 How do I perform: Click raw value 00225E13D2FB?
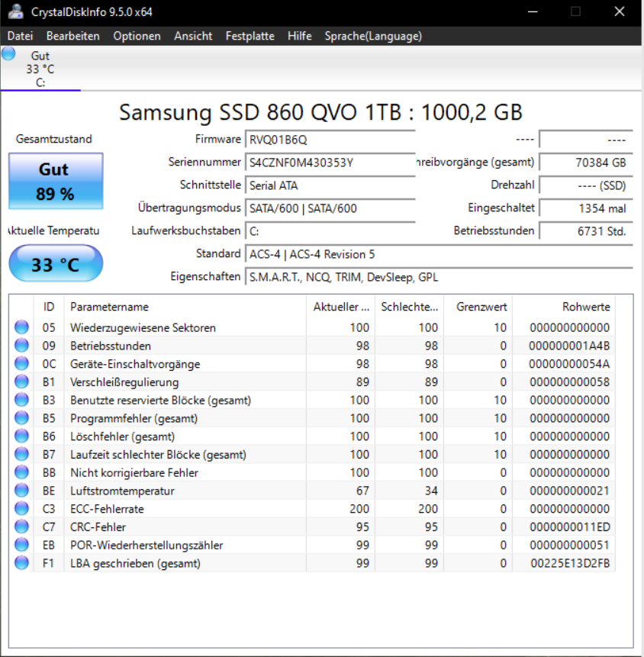coord(570,563)
